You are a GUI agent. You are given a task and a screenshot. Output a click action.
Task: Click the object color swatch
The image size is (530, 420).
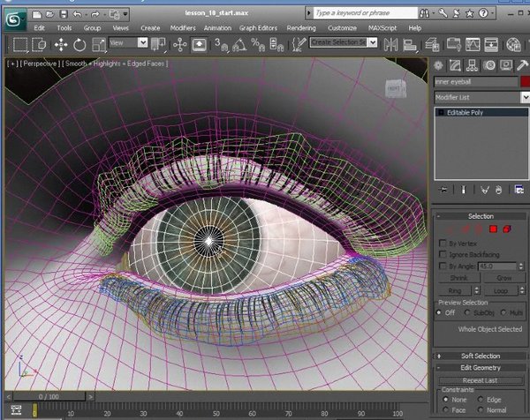point(523,81)
